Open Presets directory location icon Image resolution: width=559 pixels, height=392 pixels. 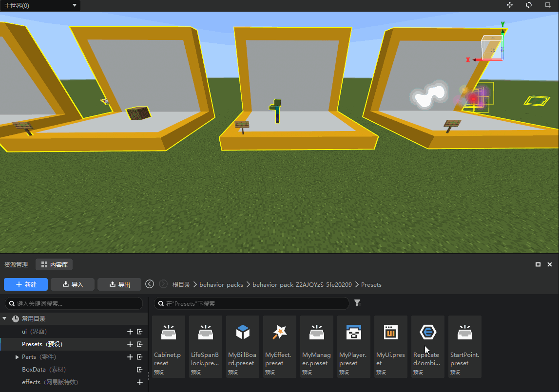coord(140,344)
